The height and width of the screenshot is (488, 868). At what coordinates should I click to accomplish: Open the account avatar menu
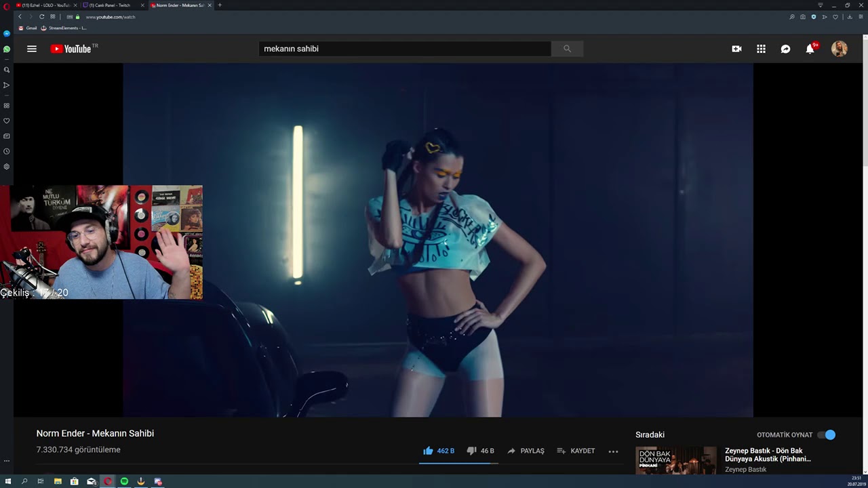point(840,49)
